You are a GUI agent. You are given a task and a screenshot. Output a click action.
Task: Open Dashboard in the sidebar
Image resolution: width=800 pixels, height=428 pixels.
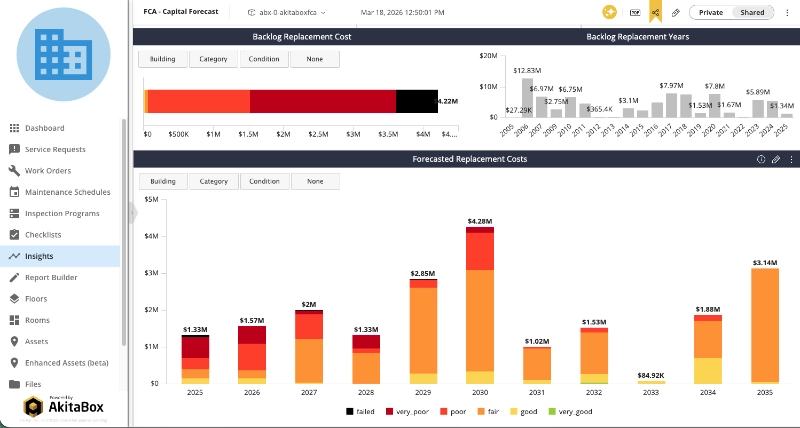coord(44,128)
